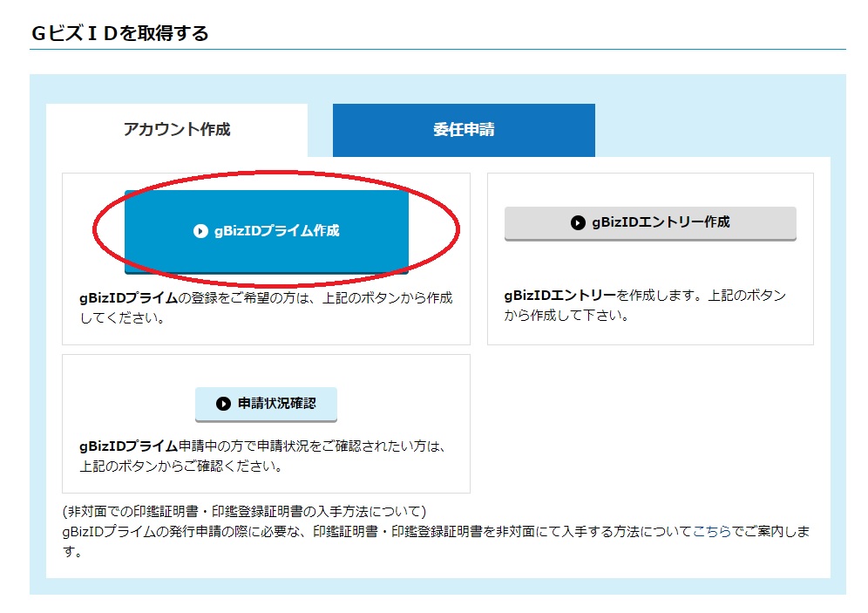Click the note (非対面での印鑑証明書・印鑑登録証明書の入手方法について)
868x613 pixels.
click(244, 511)
